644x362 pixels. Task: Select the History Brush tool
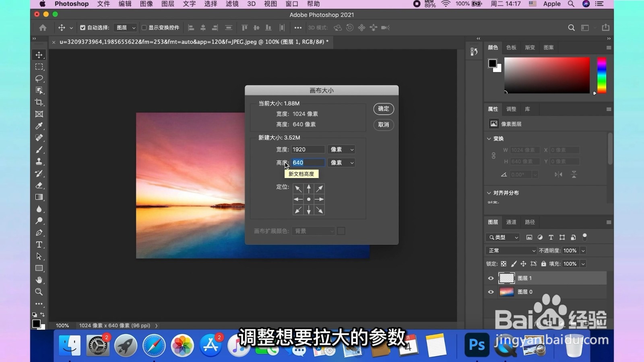click(39, 173)
